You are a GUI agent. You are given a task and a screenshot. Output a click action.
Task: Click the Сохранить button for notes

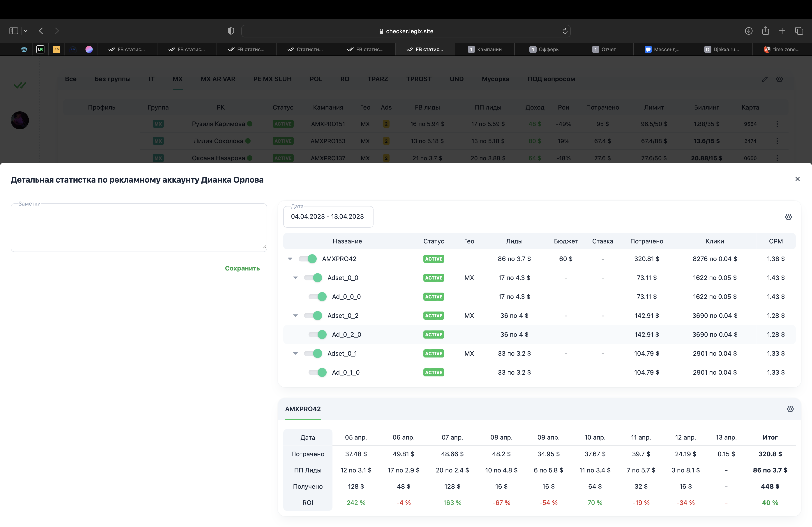[242, 268]
